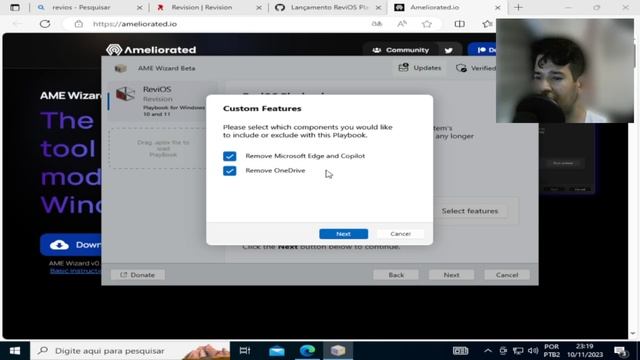
Task: Open the clock and date flyout
Action: pyautogui.click(x=584, y=351)
